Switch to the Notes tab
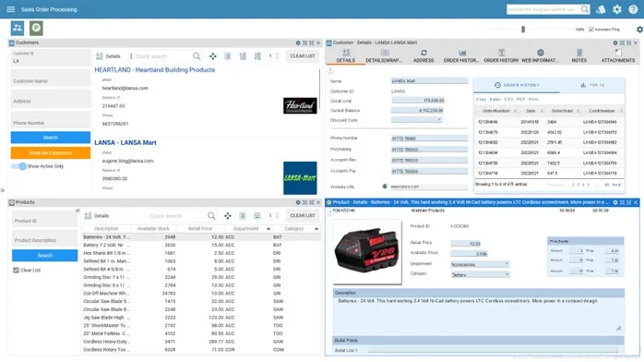The height and width of the screenshot is (362, 644). tap(579, 56)
